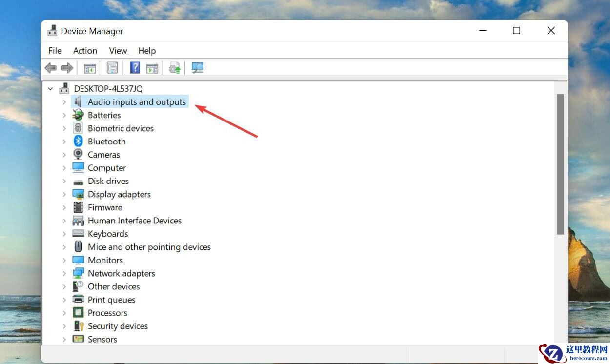Select the Sensors label

coord(102,339)
